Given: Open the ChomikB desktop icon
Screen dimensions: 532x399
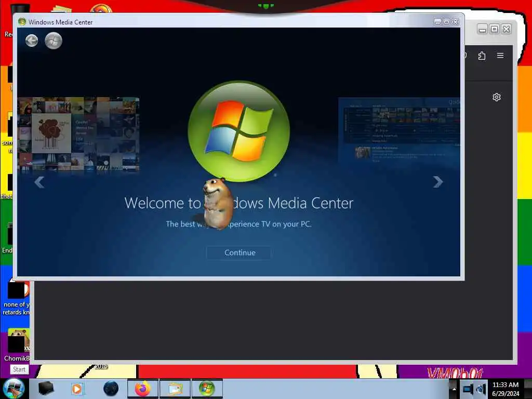Looking at the screenshot, I should click(x=17, y=344).
